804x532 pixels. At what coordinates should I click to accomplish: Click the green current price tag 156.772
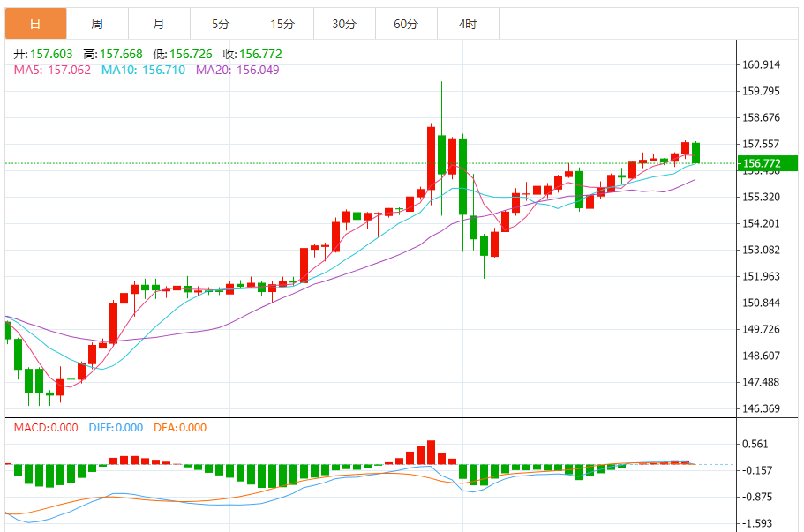pos(768,163)
